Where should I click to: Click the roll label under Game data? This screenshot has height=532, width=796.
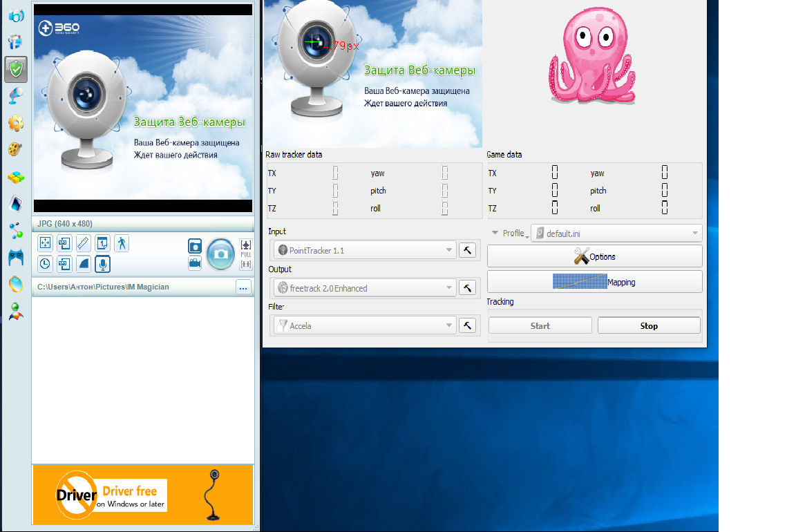click(x=595, y=208)
